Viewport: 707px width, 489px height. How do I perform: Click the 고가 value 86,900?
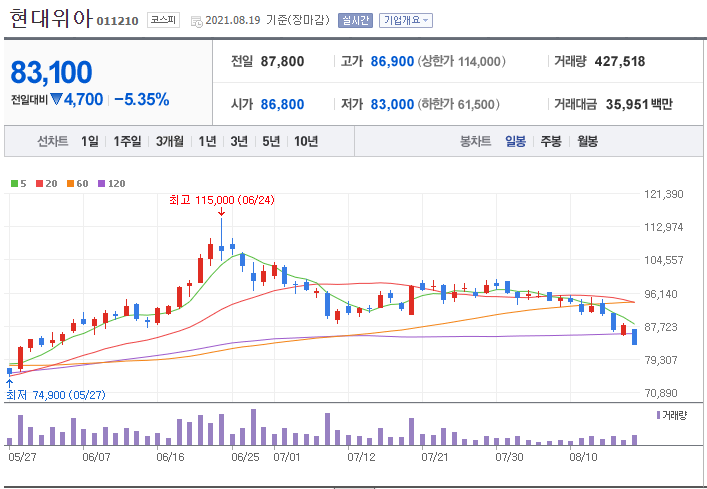point(392,61)
